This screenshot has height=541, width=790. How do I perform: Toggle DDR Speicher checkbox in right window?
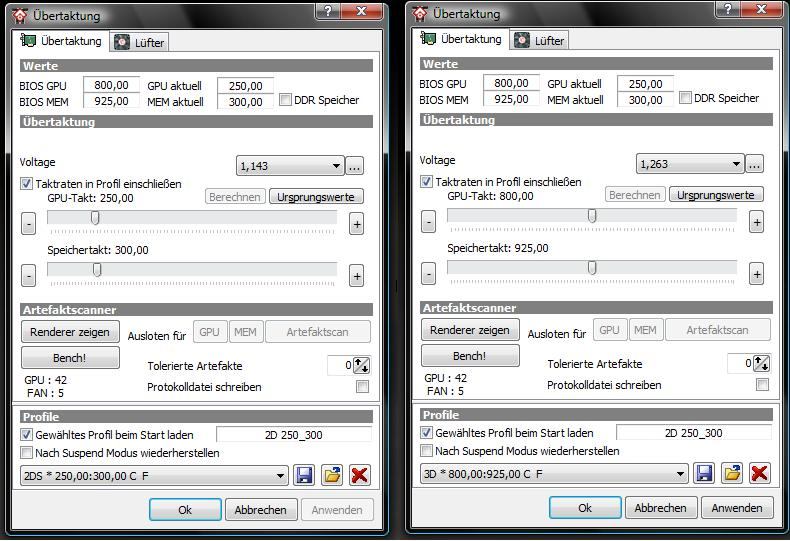coord(685,98)
